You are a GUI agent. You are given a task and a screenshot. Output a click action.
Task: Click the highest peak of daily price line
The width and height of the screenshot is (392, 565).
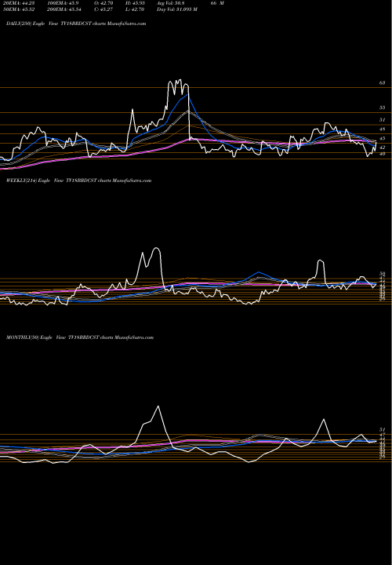180,79
